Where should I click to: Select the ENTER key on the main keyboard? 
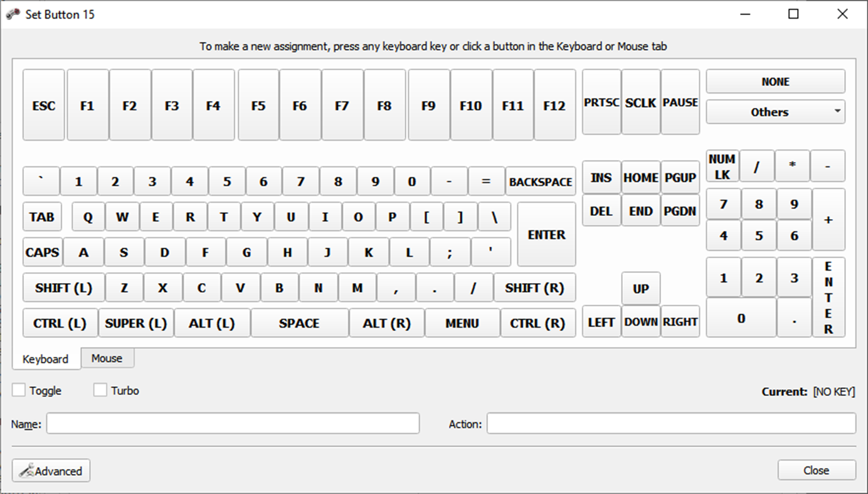coord(546,234)
